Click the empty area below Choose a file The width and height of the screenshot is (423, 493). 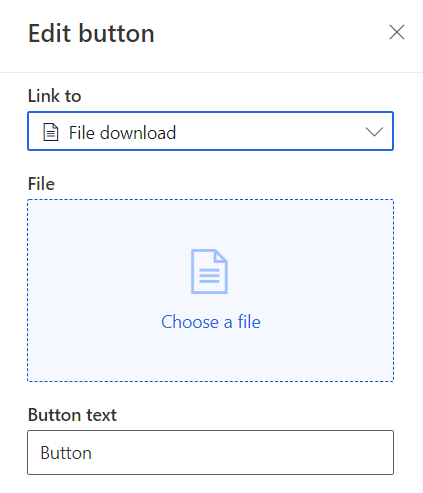click(x=210, y=357)
